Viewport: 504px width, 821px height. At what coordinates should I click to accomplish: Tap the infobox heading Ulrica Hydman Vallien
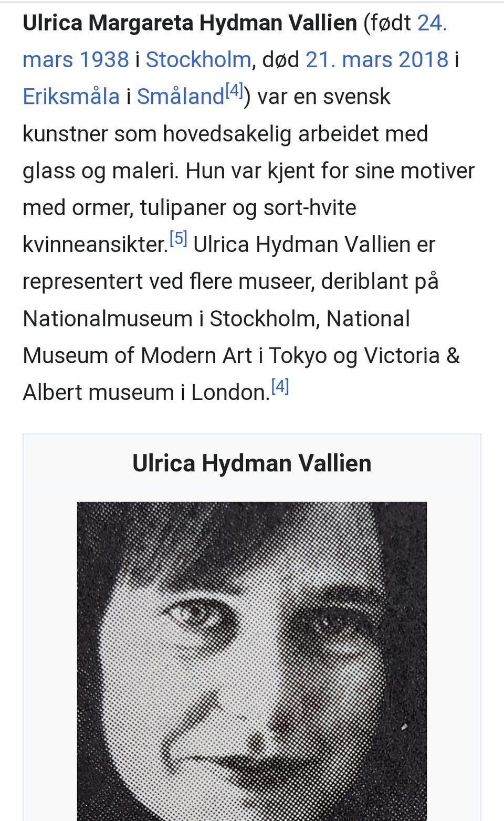click(252, 464)
